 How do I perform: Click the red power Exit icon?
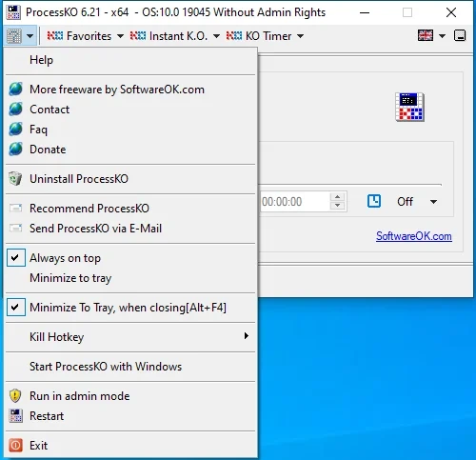tap(15, 445)
